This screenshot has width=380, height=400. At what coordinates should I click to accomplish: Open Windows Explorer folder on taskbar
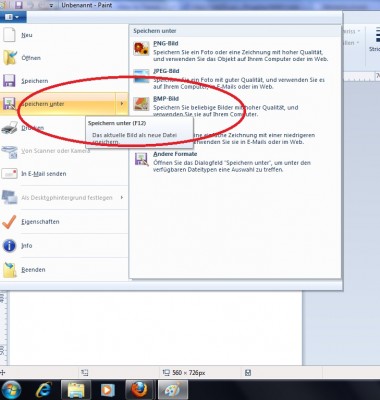(76, 390)
